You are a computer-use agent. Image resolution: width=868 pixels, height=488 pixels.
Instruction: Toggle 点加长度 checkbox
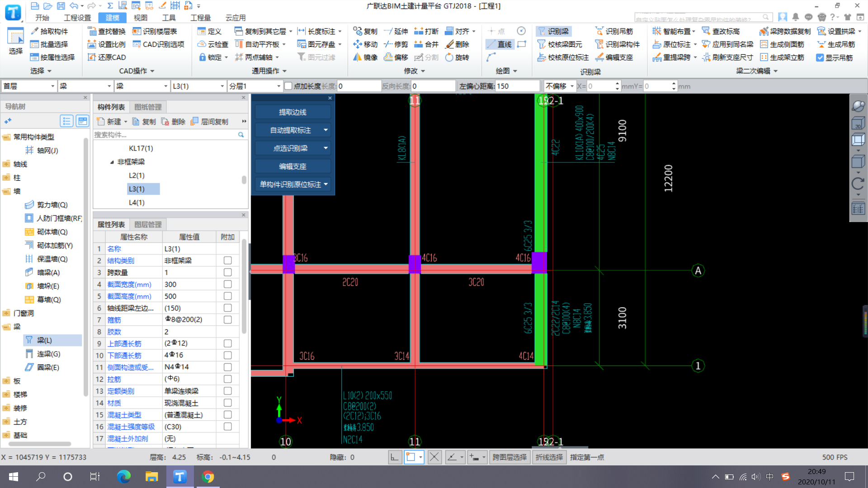(x=288, y=86)
